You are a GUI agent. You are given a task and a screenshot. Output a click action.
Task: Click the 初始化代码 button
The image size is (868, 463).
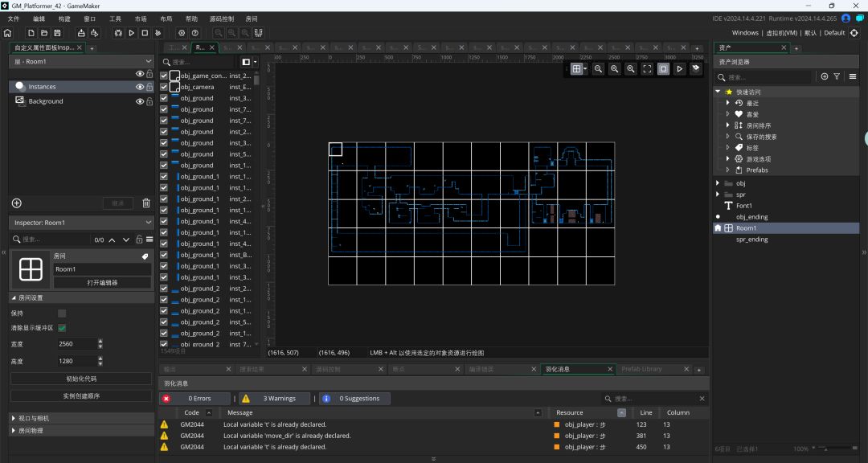pos(81,379)
